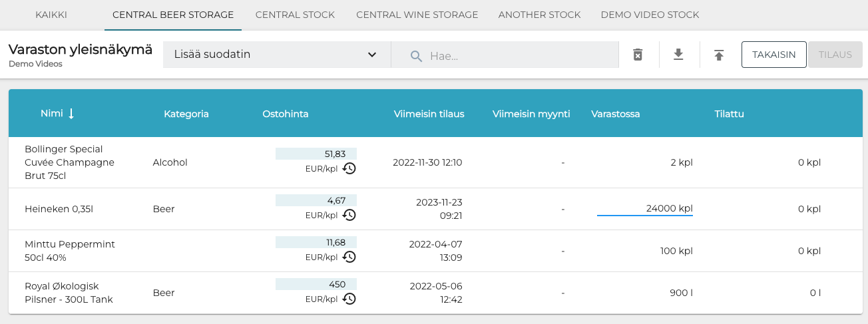Show price history for Minttu Peppermint

click(x=349, y=257)
